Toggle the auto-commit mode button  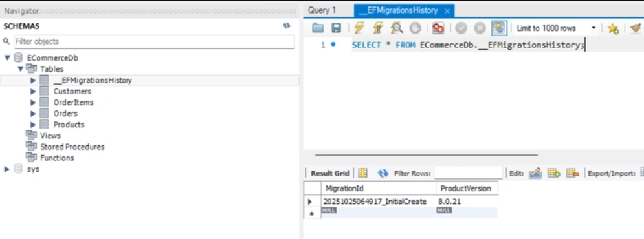point(499,28)
